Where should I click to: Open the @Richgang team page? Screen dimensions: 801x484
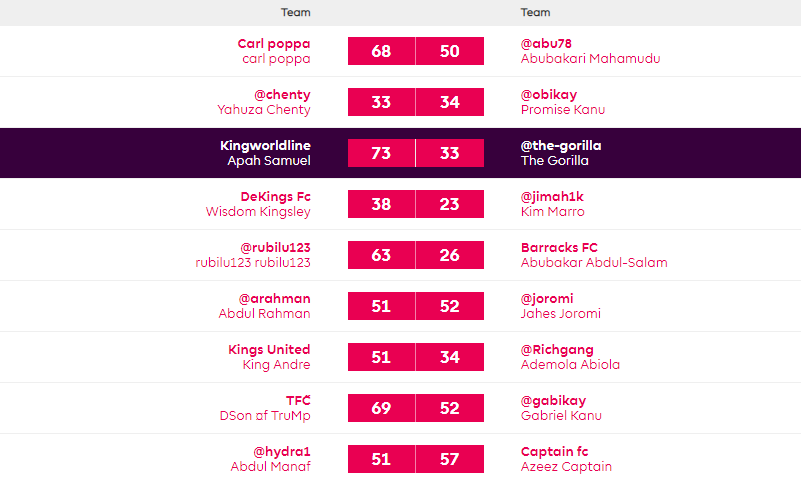[x=557, y=350]
